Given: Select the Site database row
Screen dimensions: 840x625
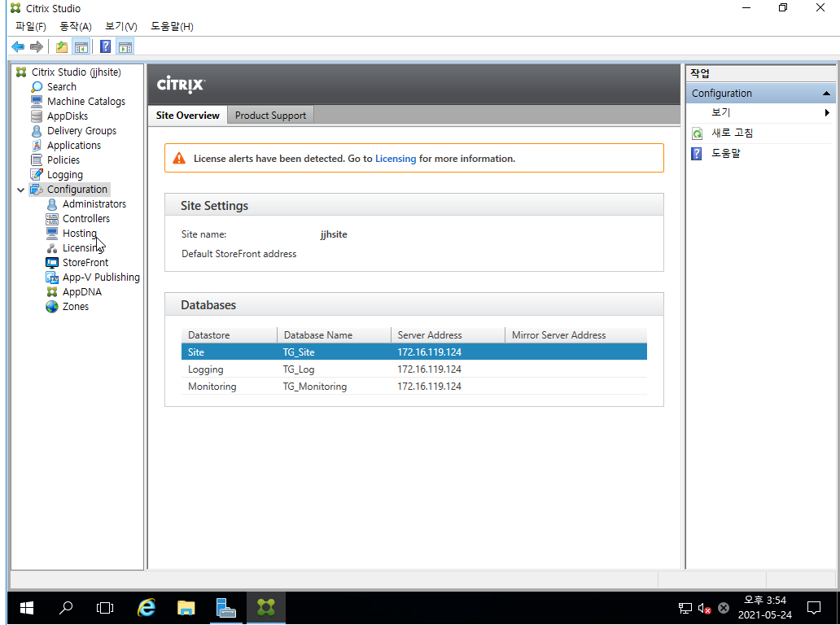Looking at the screenshot, I should click(414, 352).
